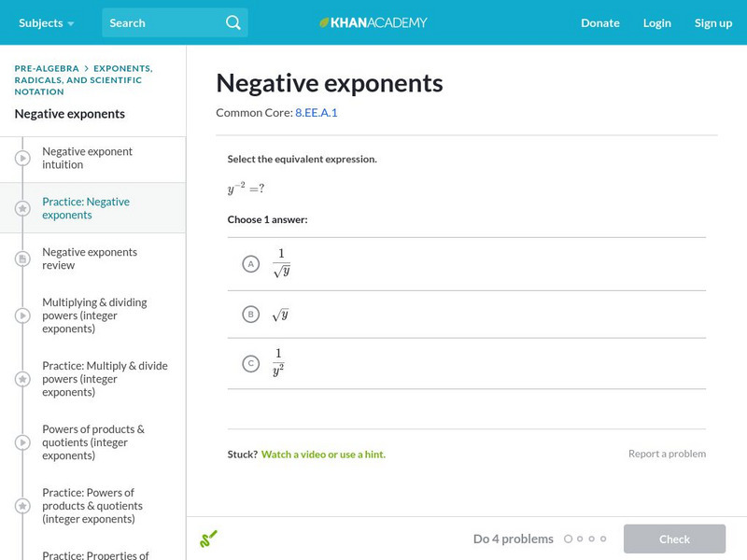This screenshot has width=747, height=560.
Task: Open the 8.EE.A.1 Common Core link
Action: tap(316, 112)
